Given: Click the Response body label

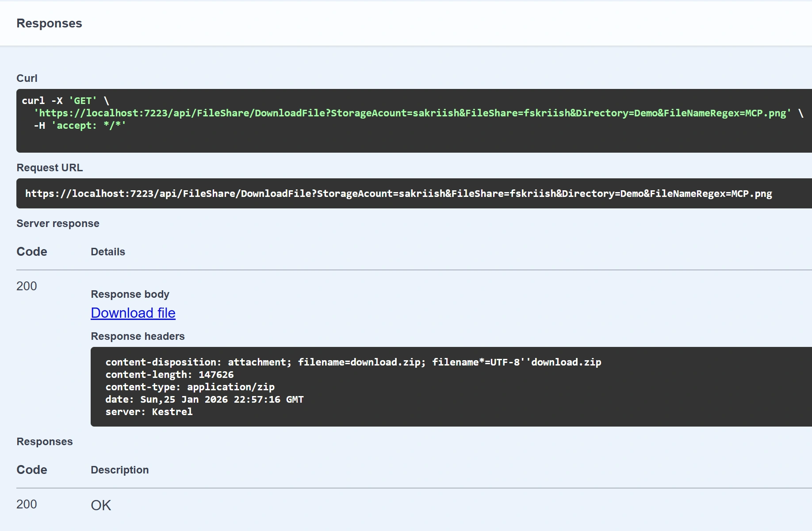Looking at the screenshot, I should click(x=130, y=294).
